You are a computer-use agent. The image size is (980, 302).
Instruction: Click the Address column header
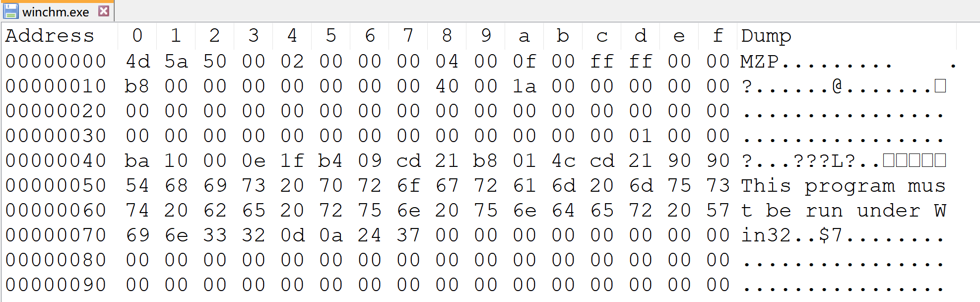click(50, 36)
